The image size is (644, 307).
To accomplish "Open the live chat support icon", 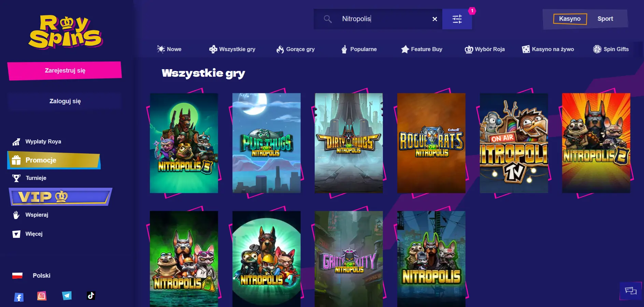I will point(630,291).
